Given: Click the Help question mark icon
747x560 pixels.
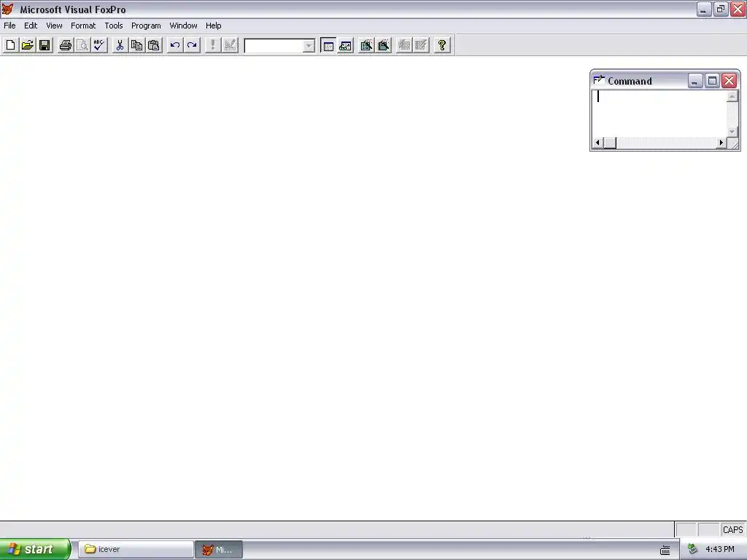Looking at the screenshot, I should [x=442, y=45].
